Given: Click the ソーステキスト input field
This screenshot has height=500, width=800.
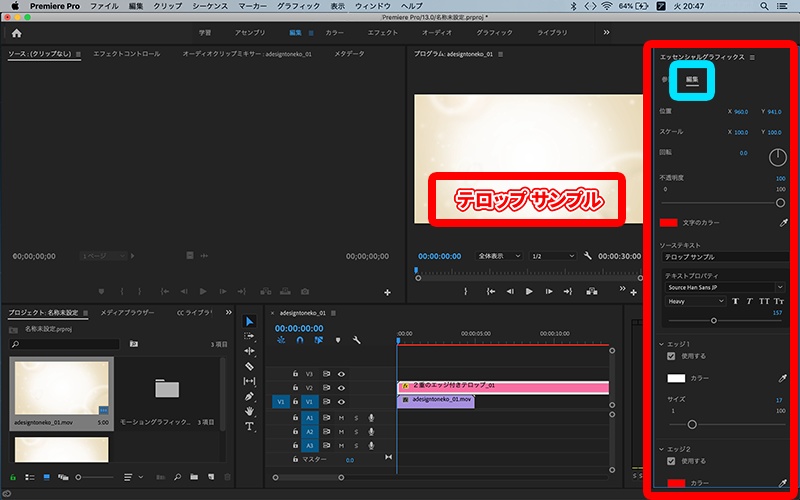Looking at the screenshot, I should pyautogui.click(x=724, y=257).
